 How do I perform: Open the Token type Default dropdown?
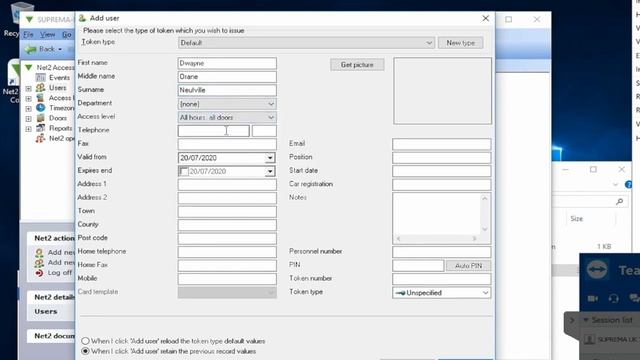429,43
